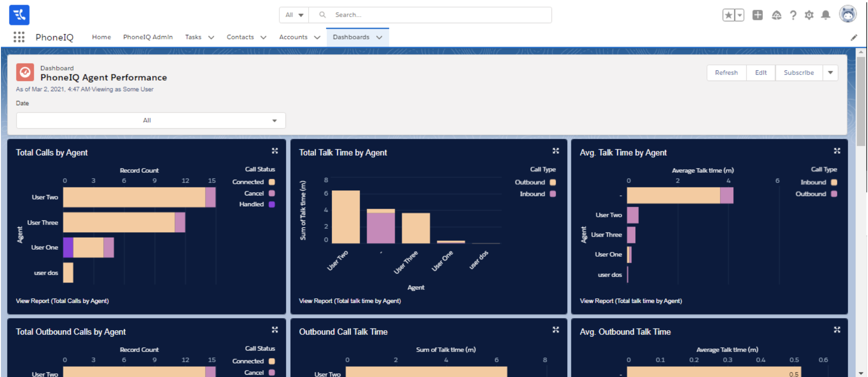Image resolution: width=868 pixels, height=377 pixels.
Task: Click the favorites star icon
Action: coord(729,15)
